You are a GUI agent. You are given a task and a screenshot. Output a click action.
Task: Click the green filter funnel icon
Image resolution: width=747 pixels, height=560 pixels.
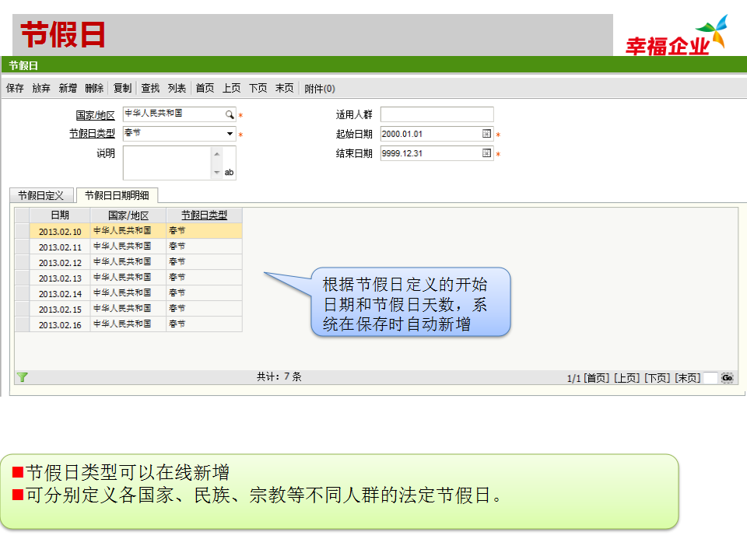(23, 377)
